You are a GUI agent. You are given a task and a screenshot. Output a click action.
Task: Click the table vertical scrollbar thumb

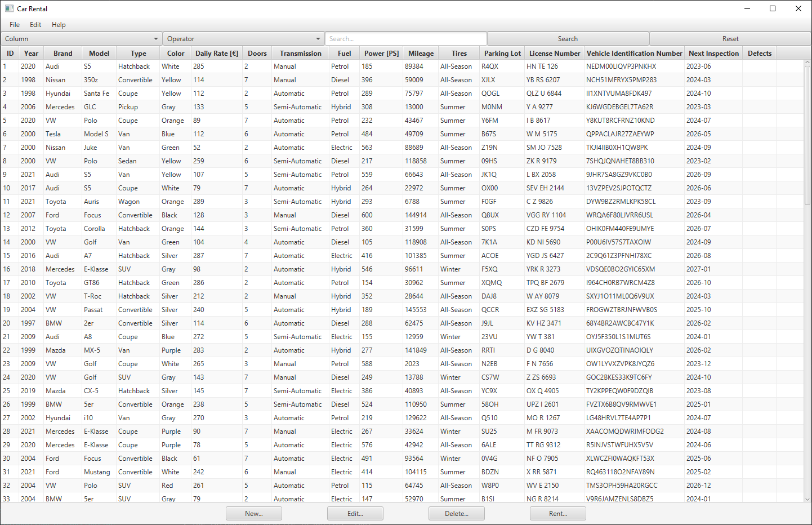(x=807, y=135)
